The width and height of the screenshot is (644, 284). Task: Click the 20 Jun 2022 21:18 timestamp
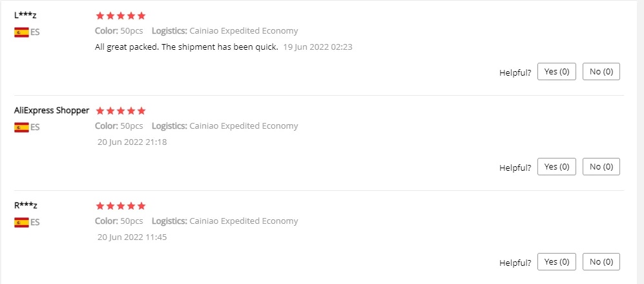click(x=132, y=142)
